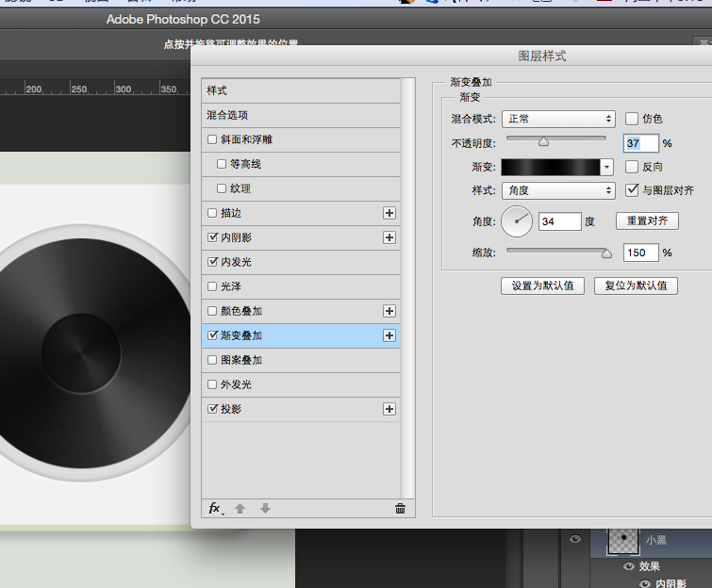Uncheck 与图层对齐 align with layer
This screenshot has width=712, height=588.
pos(632,190)
